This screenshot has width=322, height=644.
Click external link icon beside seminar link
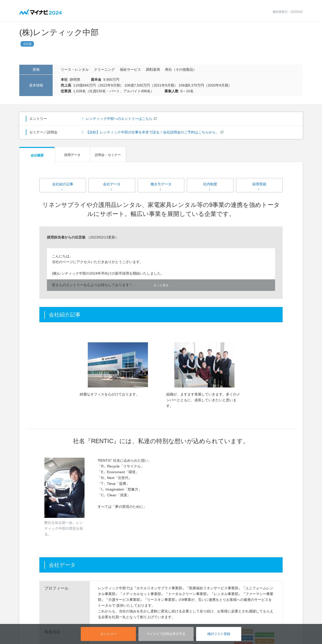222,132
